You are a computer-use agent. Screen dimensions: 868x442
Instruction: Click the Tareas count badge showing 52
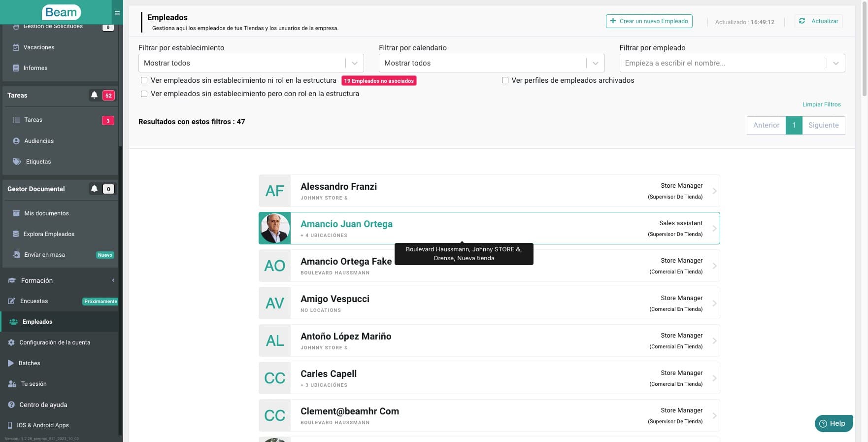pyautogui.click(x=108, y=96)
